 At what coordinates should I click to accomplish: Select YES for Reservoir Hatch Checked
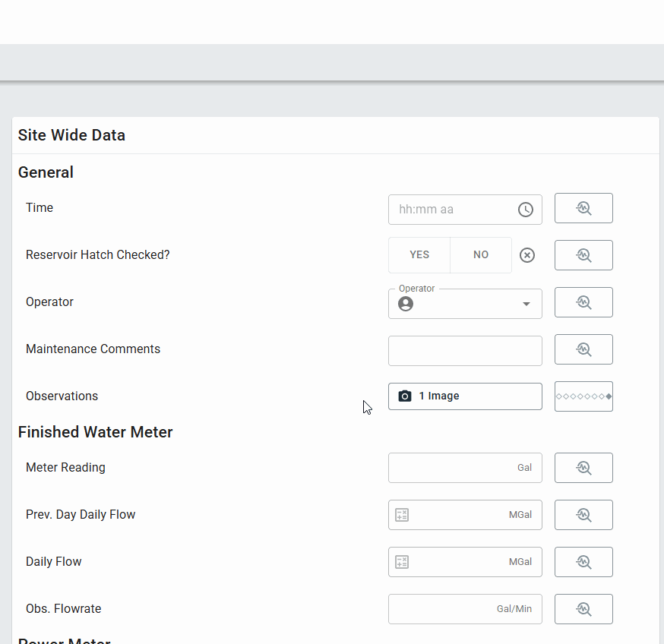[x=419, y=255]
